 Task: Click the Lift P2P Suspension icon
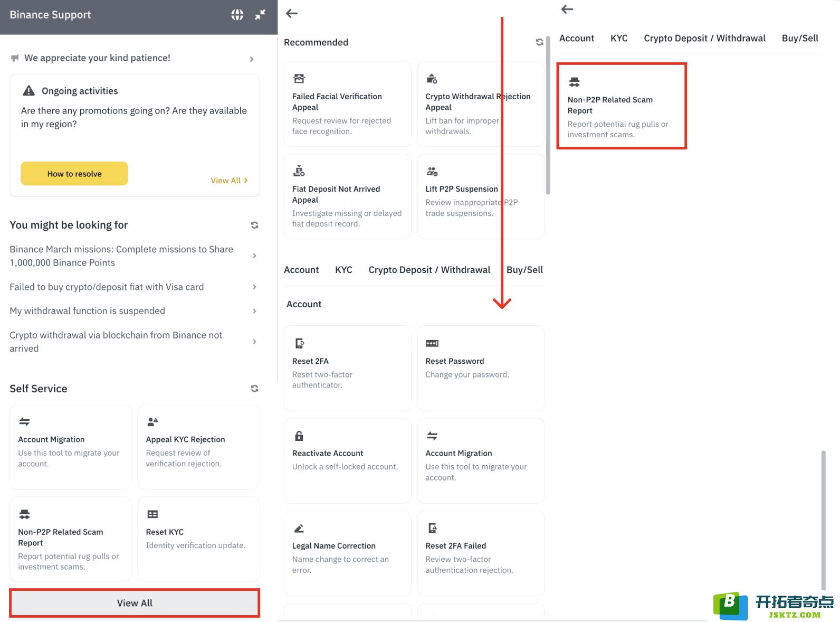pos(432,171)
